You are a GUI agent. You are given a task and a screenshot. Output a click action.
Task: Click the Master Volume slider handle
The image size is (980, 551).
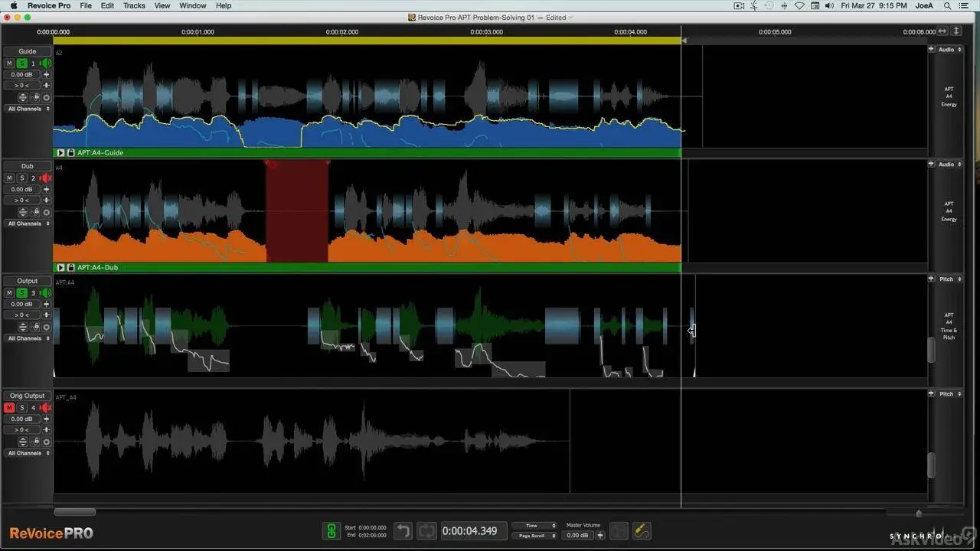point(600,536)
